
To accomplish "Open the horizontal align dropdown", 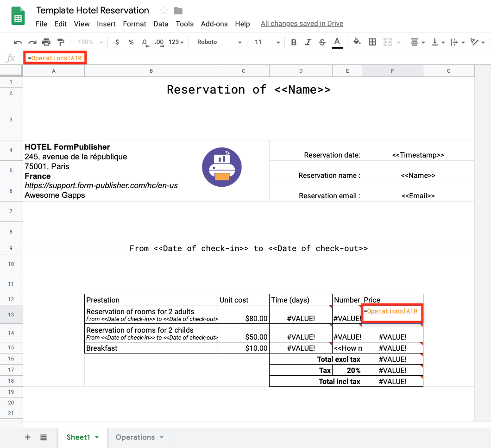I will 417,42.
